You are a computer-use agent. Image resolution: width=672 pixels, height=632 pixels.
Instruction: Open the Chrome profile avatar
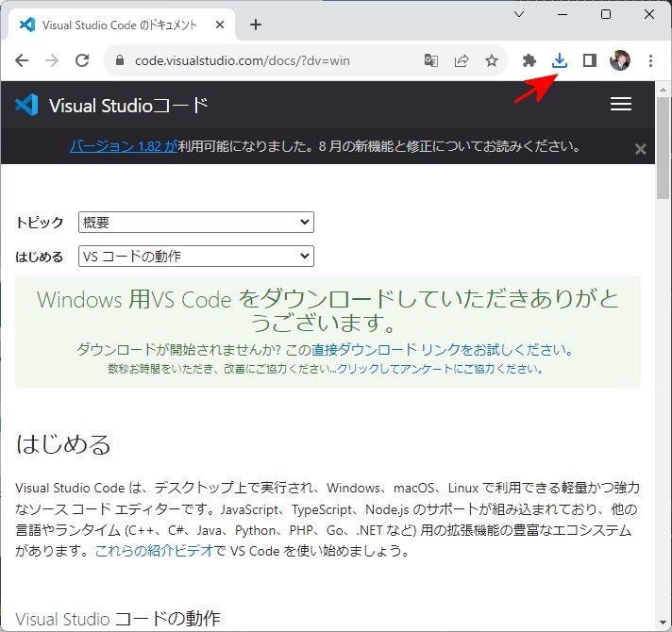click(620, 60)
